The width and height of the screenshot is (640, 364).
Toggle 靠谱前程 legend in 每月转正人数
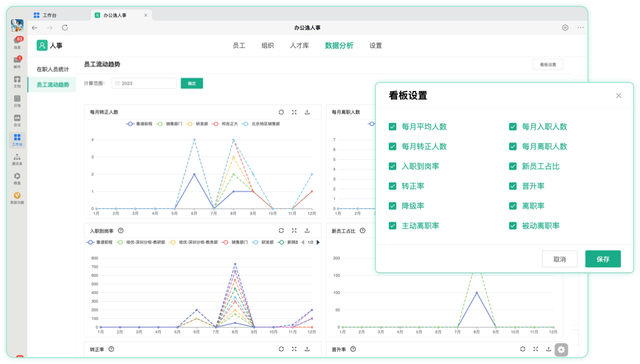139,124
